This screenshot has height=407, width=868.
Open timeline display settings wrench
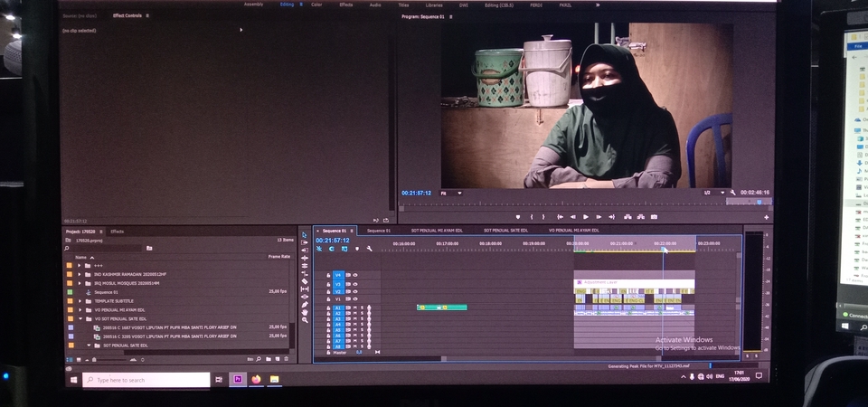pyautogui.click(x=369, y=250)
